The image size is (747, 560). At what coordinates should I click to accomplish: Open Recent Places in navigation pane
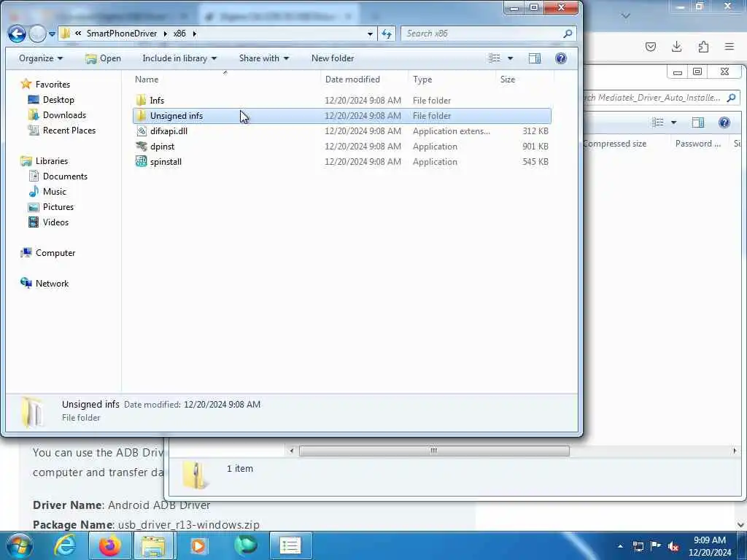tap(69, 130)
